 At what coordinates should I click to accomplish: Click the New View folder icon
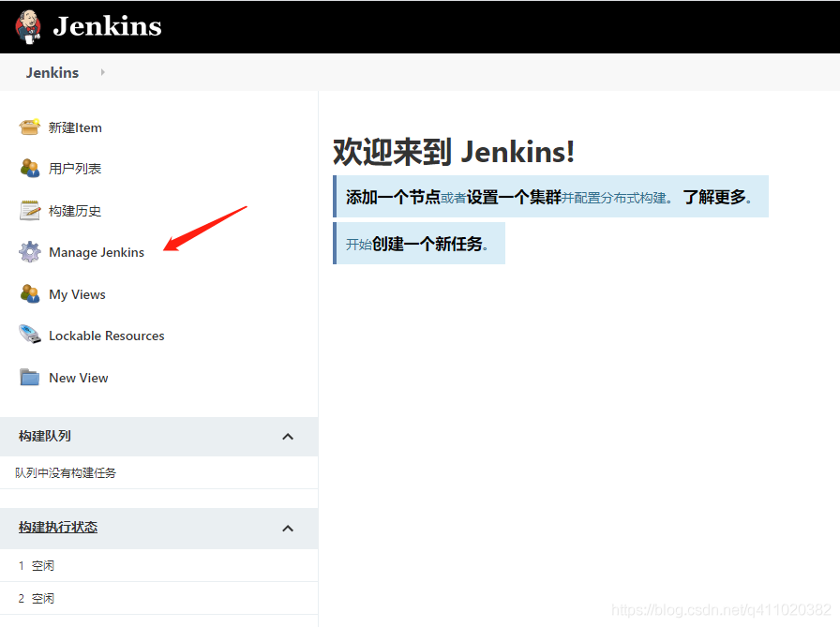[29, 377]
